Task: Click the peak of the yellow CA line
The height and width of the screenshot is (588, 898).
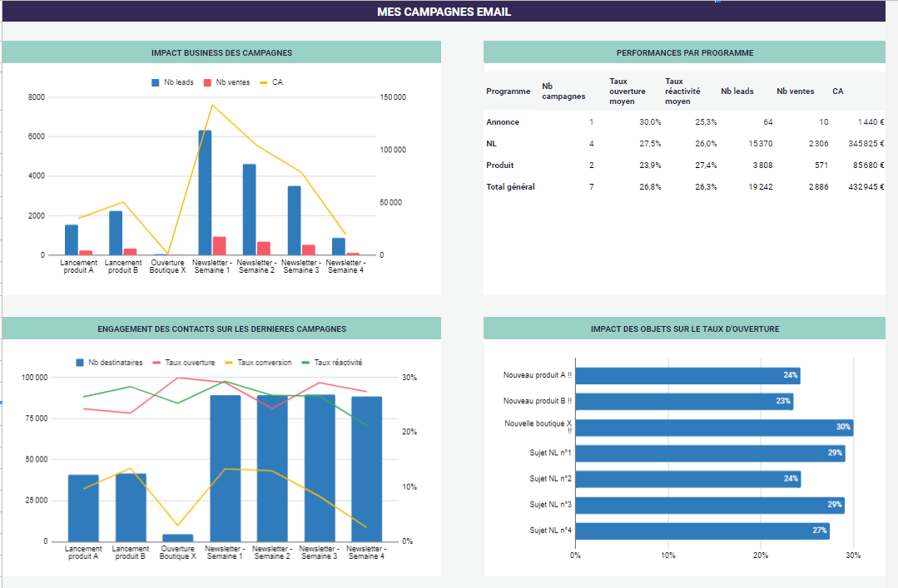Action: (213, 106)
